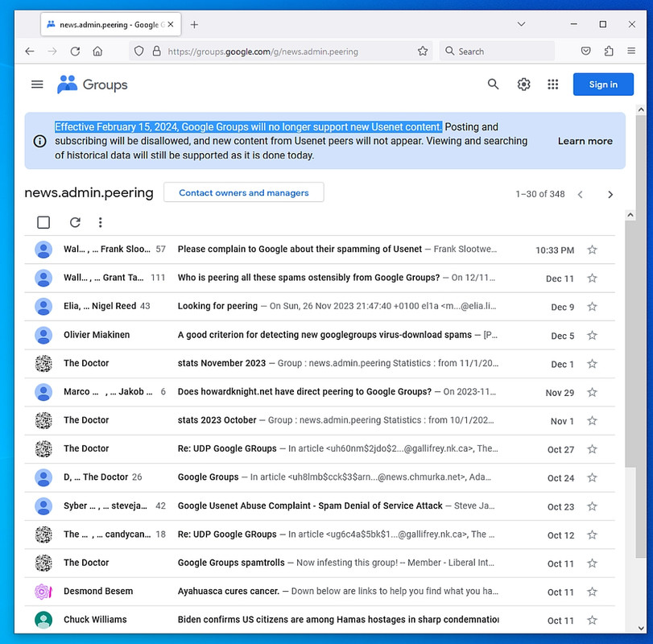Image resolution: width=653 pixels, height=644 pixels.
Task: Open 'A good criterion for detecting' thread
Action: point(324,335)
